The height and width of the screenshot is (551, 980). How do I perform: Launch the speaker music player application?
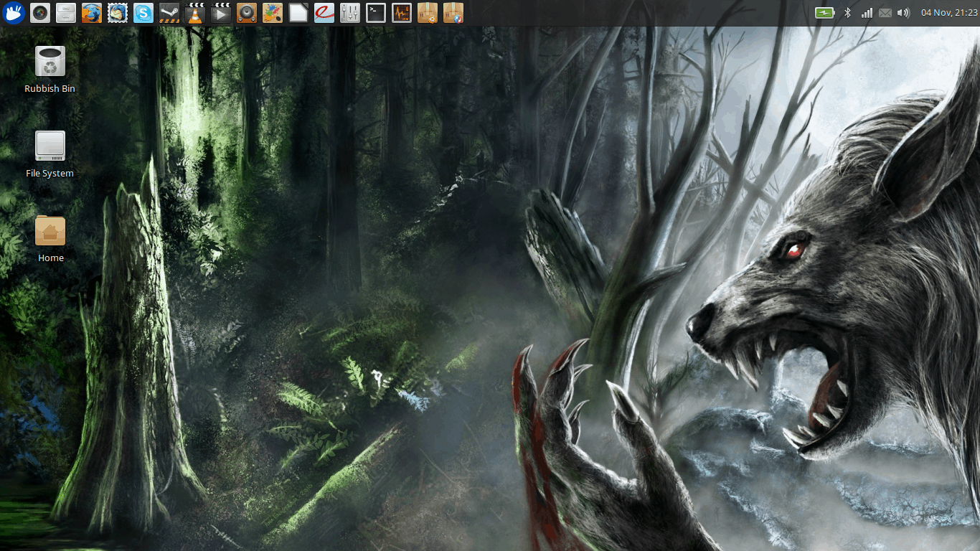pos(247,13)
